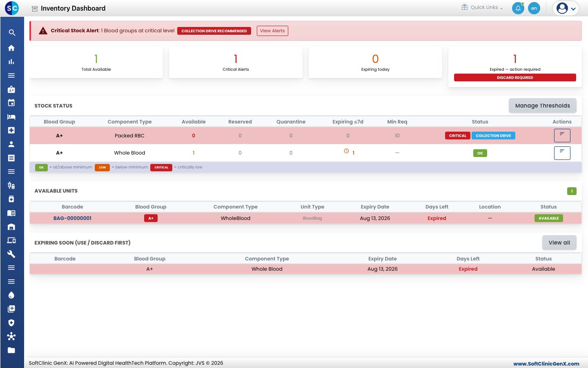Screen dimensions: 588x368
Task: Switch language with the en button
Action: (x=534, y=8)
